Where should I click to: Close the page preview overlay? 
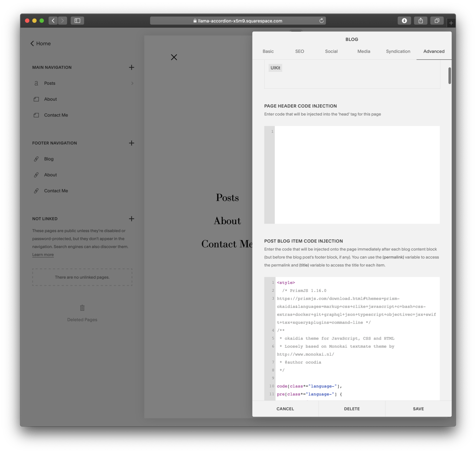pos(174,57)
